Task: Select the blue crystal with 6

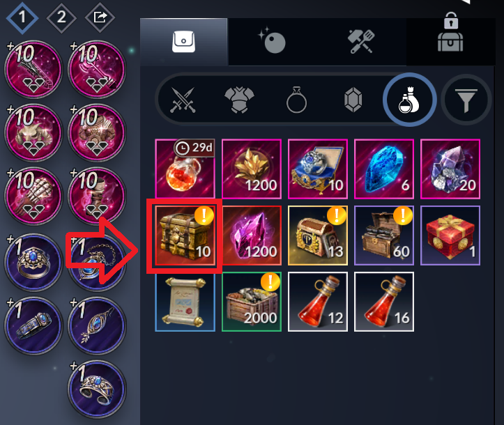Action: (384, 169)
